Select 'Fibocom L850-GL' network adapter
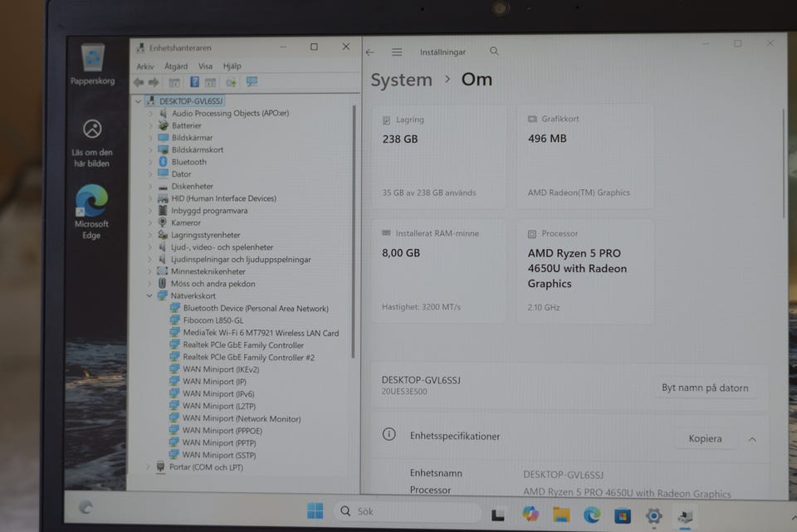The height and width of the screenshot is (532, 797). coord(213,320)
